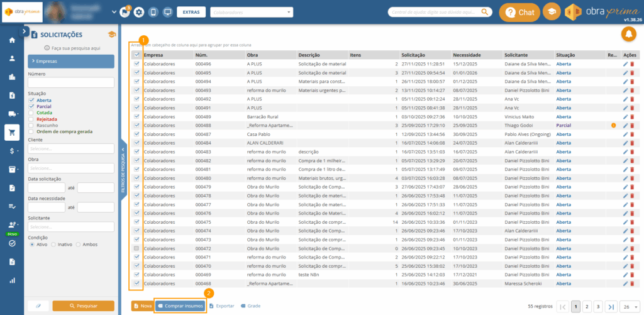Image resolution: width=644 pixels, height=315 pixels.
Task: Open the page size dropdown showing 26
Action: [x=628, y=306]
